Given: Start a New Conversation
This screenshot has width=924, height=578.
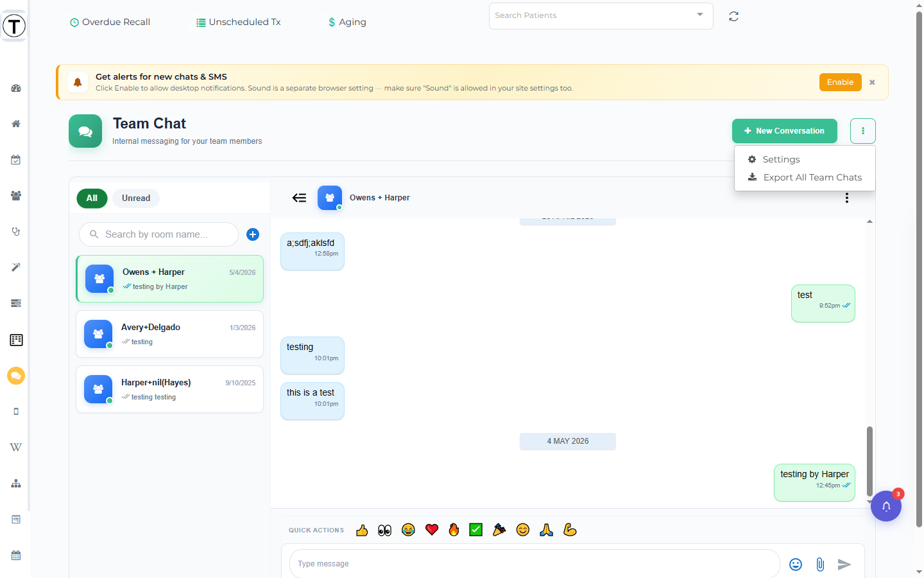Looking at the screenshot, I should point(785,131).
